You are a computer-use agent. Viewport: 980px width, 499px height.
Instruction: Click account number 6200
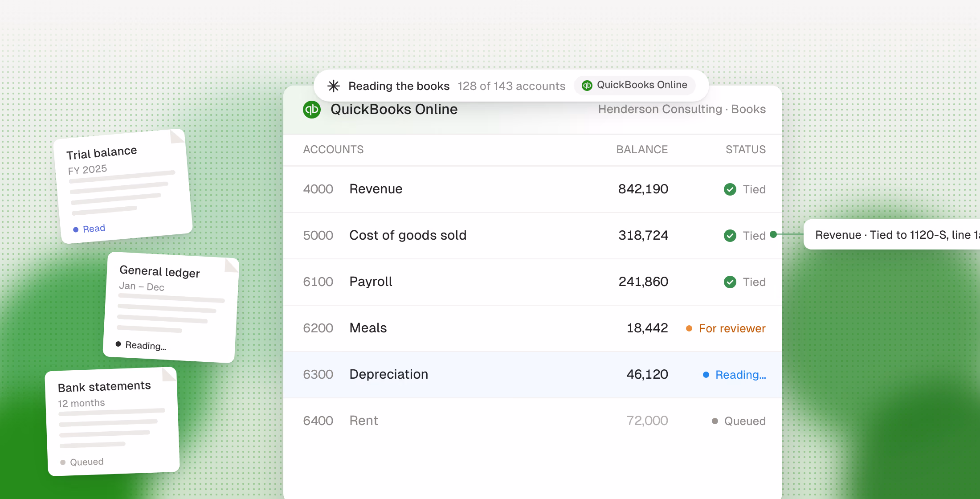pyautogui.click(x=318, y=328)
